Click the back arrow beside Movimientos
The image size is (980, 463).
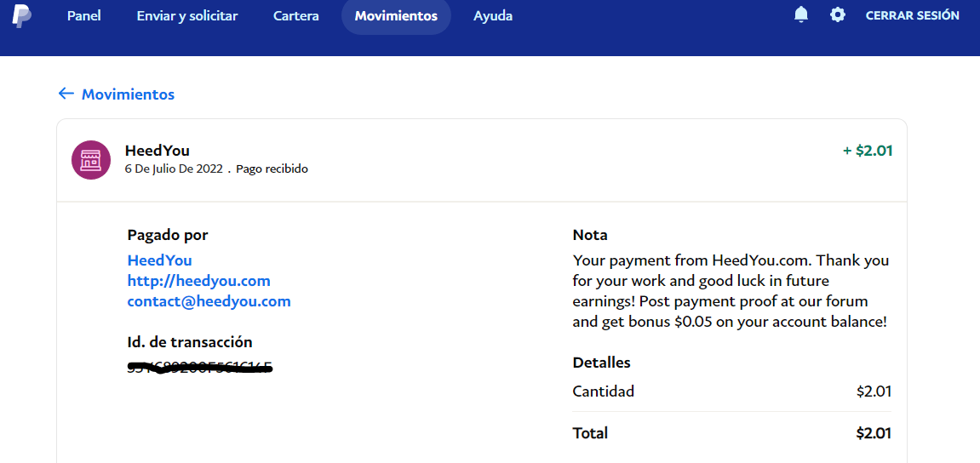(x=66, y=94)
